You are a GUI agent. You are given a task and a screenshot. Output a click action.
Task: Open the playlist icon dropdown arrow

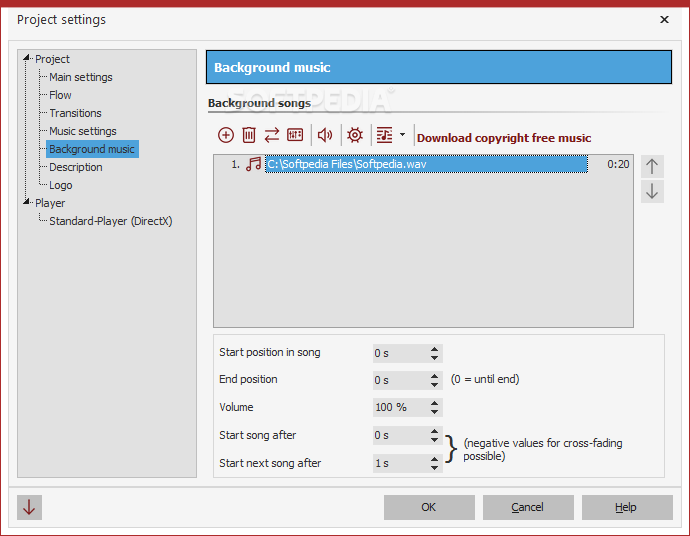(402, 135)
